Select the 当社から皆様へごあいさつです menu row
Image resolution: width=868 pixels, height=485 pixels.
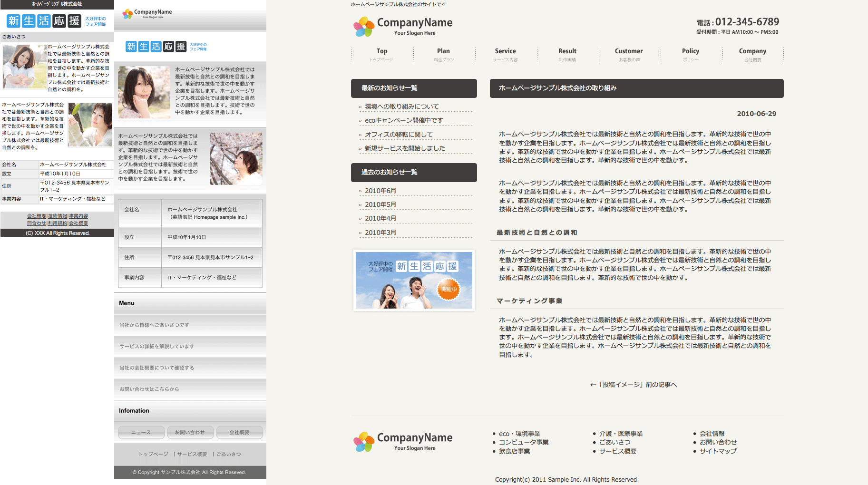[154, 325]
